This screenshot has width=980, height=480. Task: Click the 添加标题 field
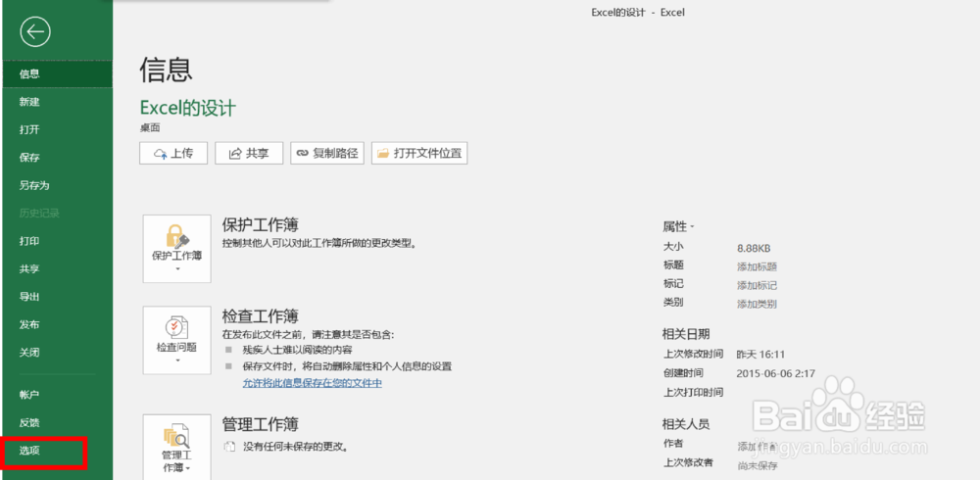click(757, 266)
